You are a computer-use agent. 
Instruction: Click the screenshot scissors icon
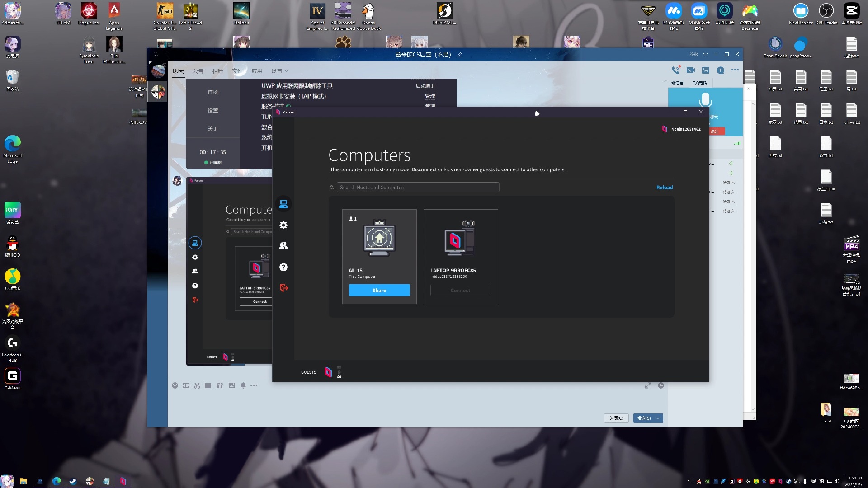pyautogui.click(x=197, y=385)
